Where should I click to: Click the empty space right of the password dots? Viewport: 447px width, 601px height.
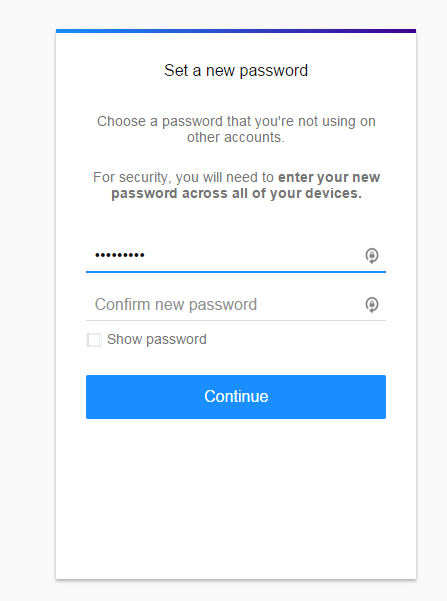pos(253,255)
